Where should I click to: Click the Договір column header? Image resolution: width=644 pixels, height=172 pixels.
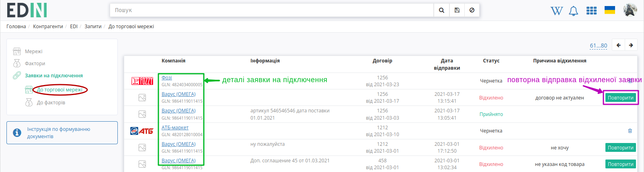click(x=382, y=61)
